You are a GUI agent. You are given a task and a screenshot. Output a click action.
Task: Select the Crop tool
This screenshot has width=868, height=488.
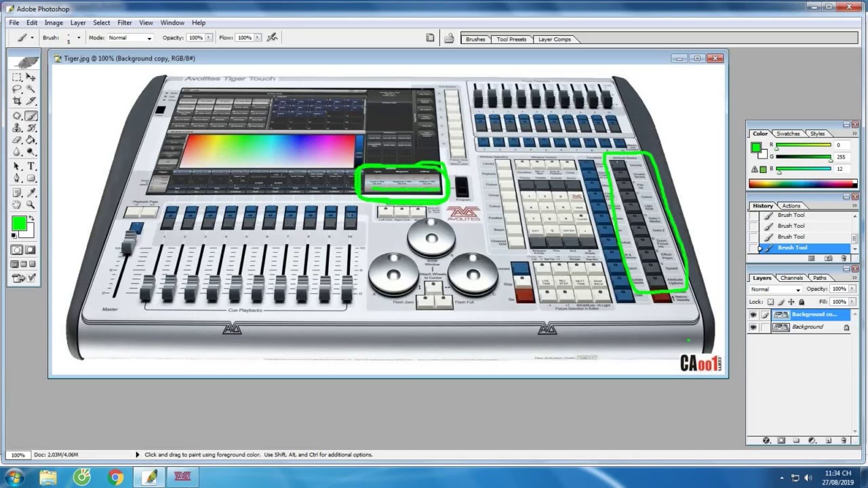tap(17, 102)
